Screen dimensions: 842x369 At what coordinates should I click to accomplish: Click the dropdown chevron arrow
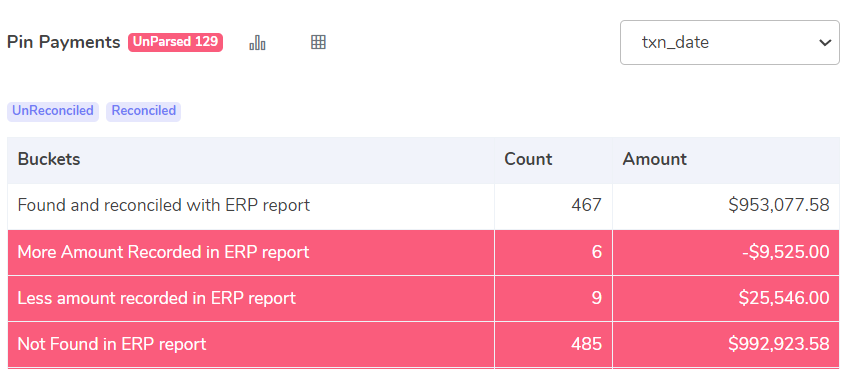(825, 42)
